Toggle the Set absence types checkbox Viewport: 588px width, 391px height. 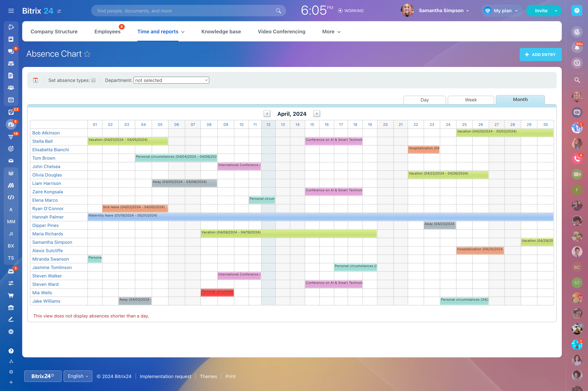94,80
